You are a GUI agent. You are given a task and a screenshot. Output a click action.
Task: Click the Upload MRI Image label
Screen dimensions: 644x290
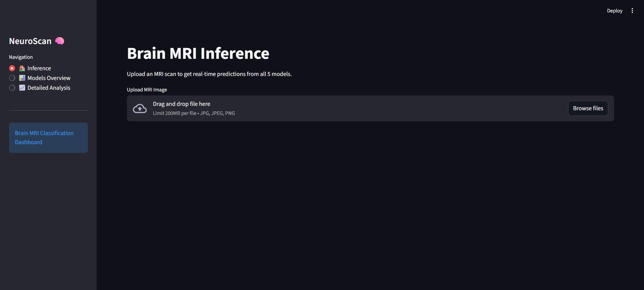coord(147,90)
